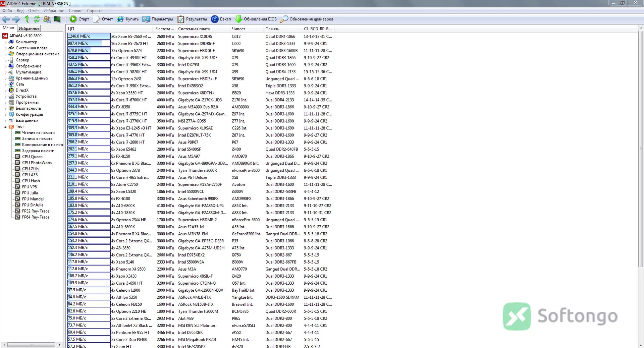Image resolution: width=644 pixels, height=348 pixels.
Task: Open the Сервис menu
Action: (x=75, y=11)
